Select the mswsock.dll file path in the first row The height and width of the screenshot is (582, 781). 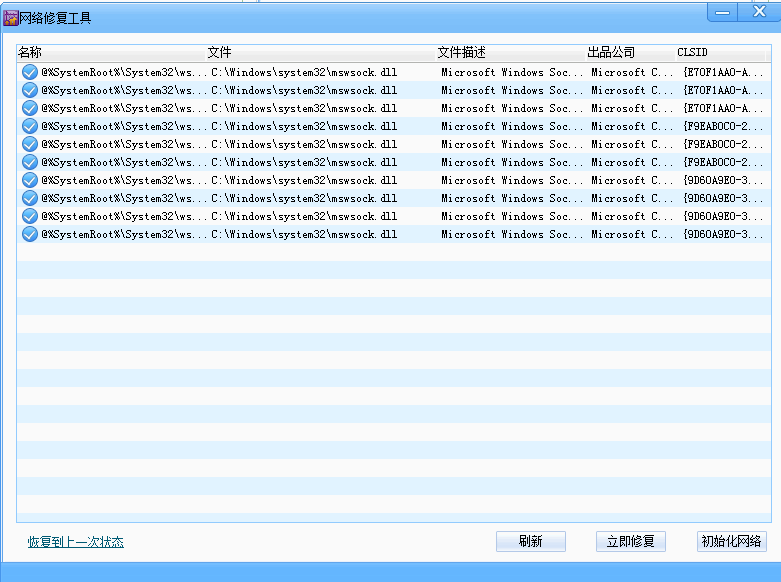[x=304, y=72]
